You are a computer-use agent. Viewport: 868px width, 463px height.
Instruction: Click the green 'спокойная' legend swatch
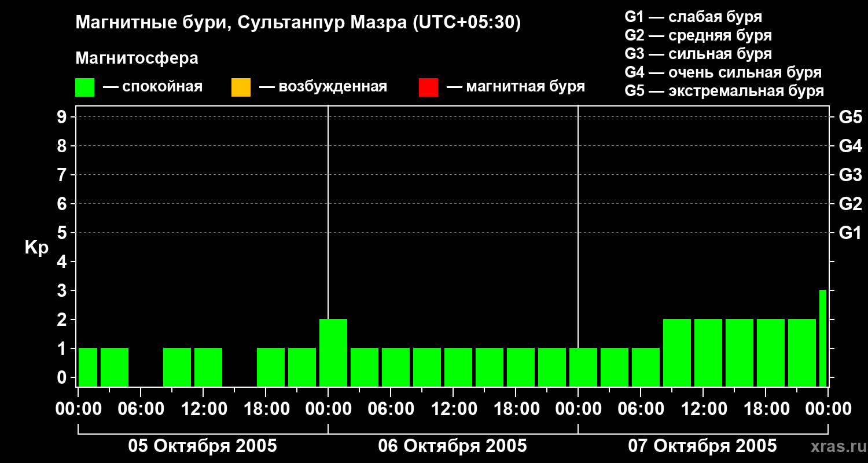(x=84, y=87)
